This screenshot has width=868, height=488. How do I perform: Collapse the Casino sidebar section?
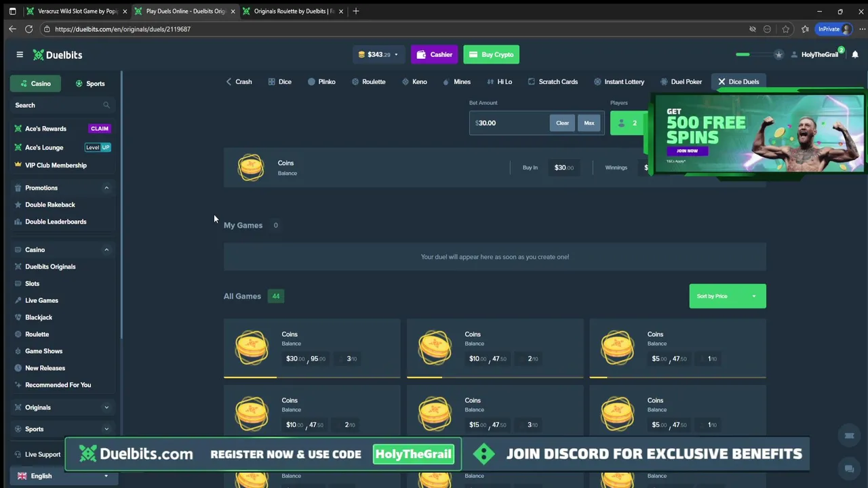pos(106,249)
